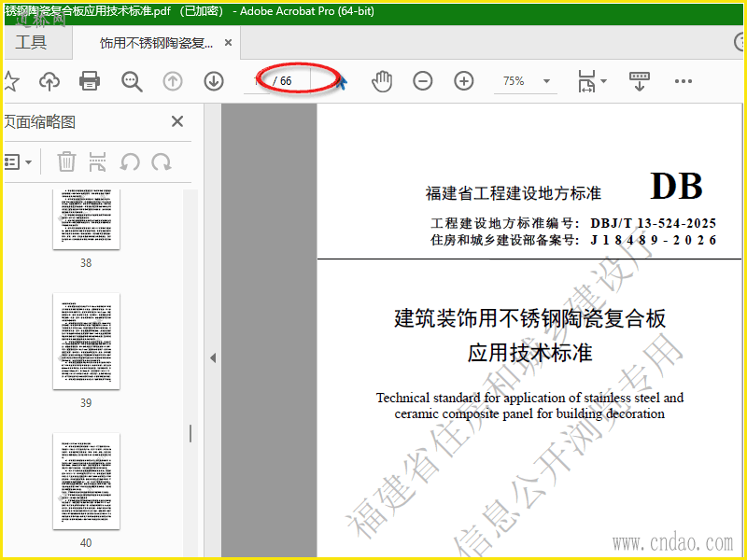The image size is (747, 560).
Task: Select page 38 thumbnail
Action: pos(86,219)
